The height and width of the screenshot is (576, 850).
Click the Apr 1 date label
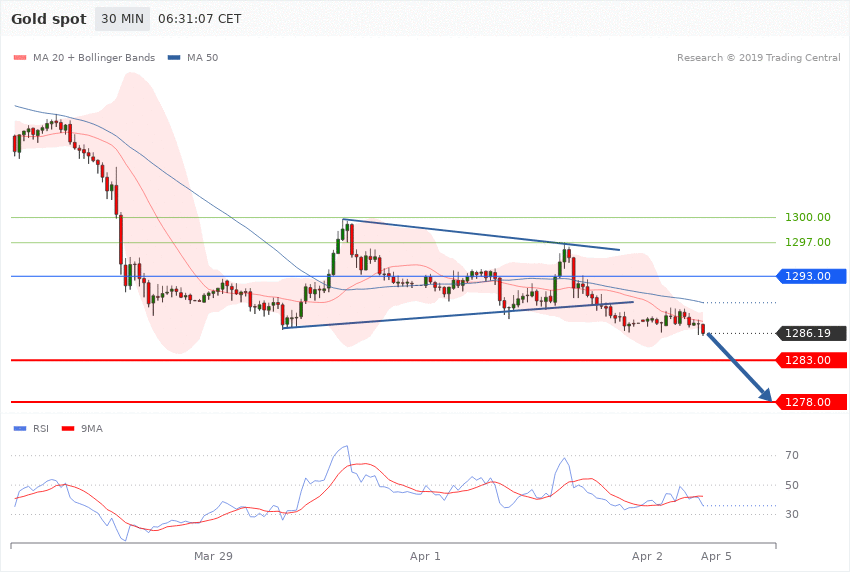pyautogui.click(x=426, y=556)
